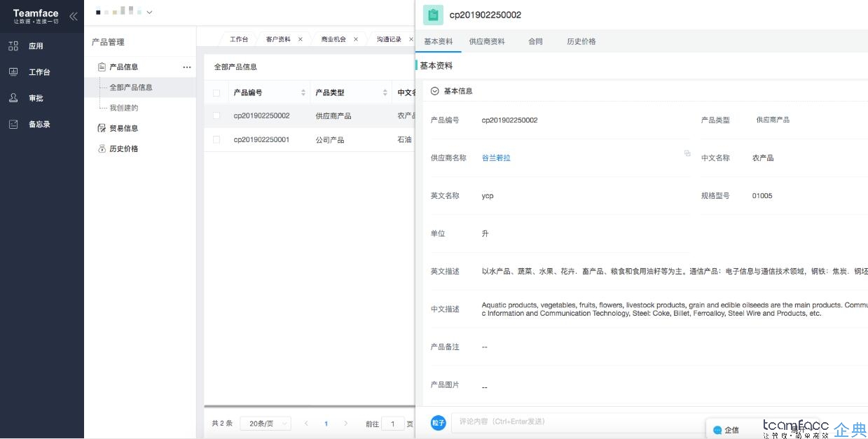Collapse the 基本信息 section chevron

pos(434,91)
